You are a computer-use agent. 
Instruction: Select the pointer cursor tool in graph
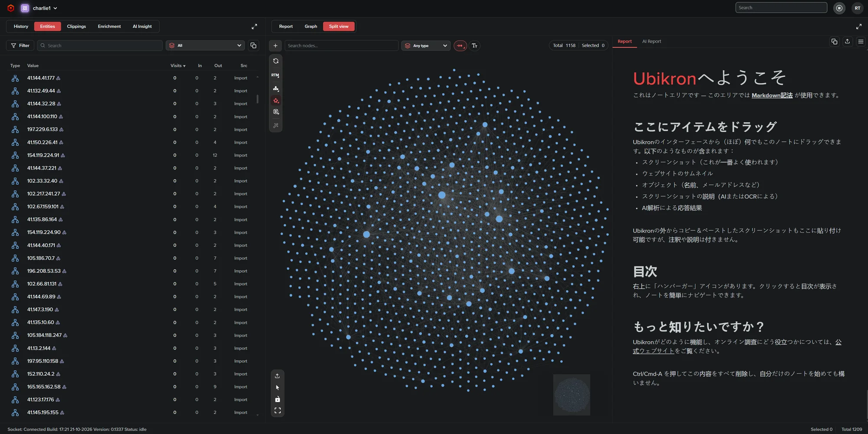click(x=277, y=388)
